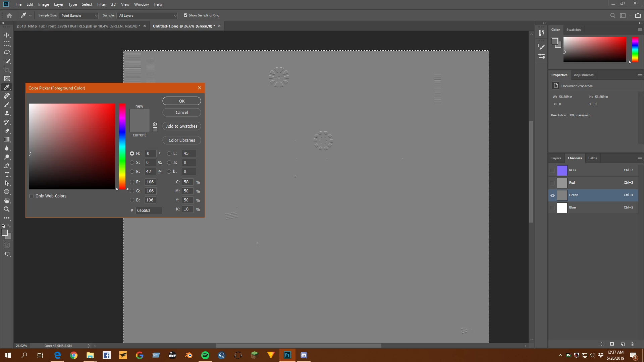Click the vertical hue spectrum slider
644x362 pixels.
[x=122, y=146]
